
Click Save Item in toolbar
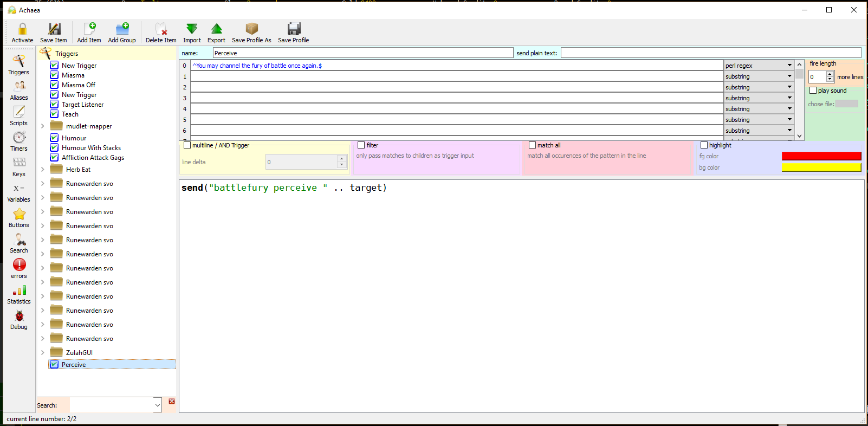coord(54,33)
